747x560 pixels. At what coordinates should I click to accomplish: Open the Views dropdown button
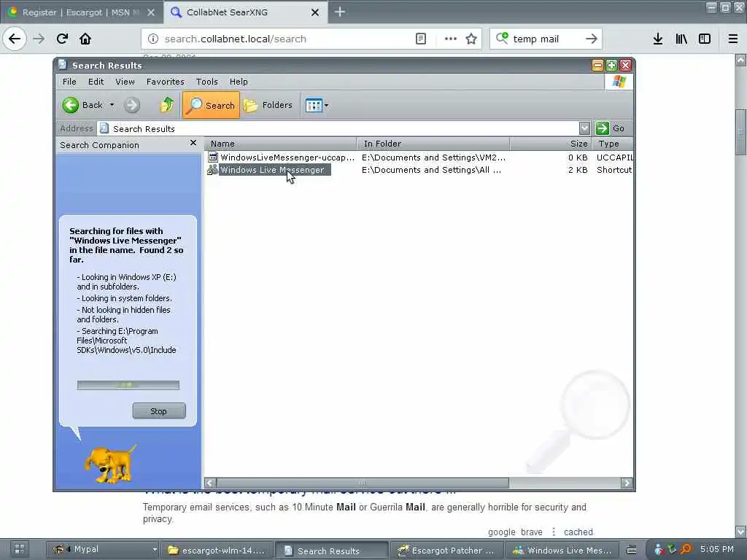(317, 105)
